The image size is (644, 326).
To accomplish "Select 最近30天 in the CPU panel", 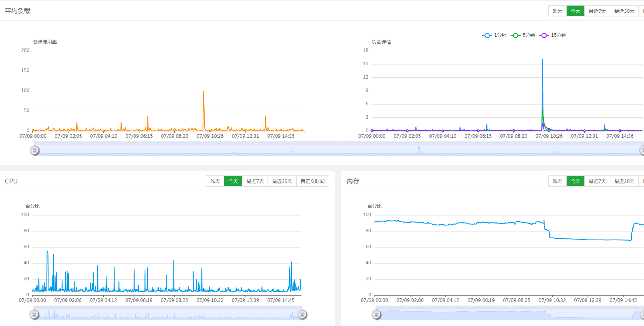I will (282, 181).
